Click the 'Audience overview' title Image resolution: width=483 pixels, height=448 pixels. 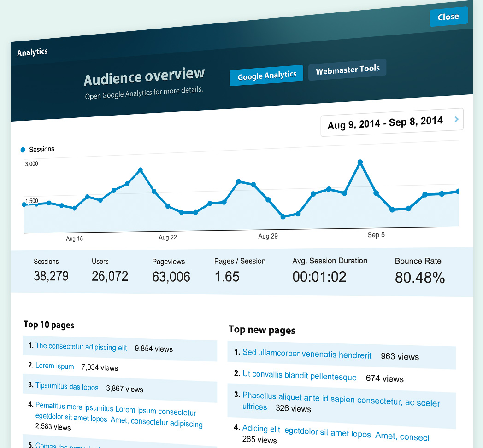[x=144, y=76]
